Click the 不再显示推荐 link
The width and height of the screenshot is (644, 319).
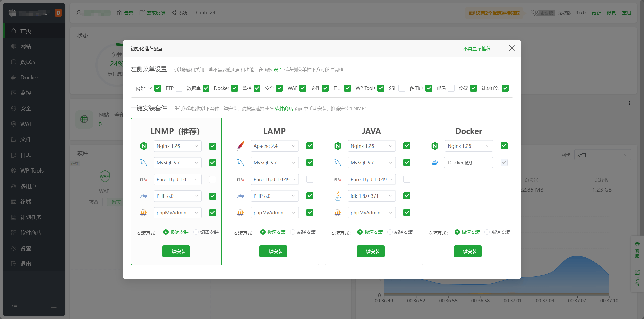tap(477, 49)
